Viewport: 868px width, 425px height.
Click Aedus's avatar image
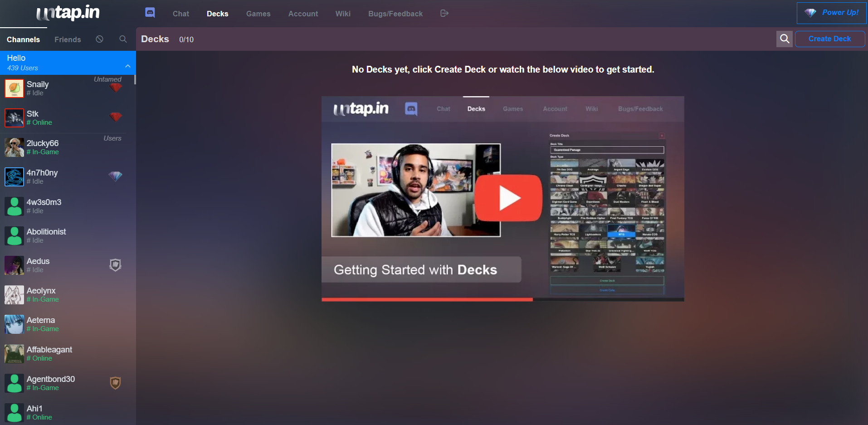[x=14, y=265]
